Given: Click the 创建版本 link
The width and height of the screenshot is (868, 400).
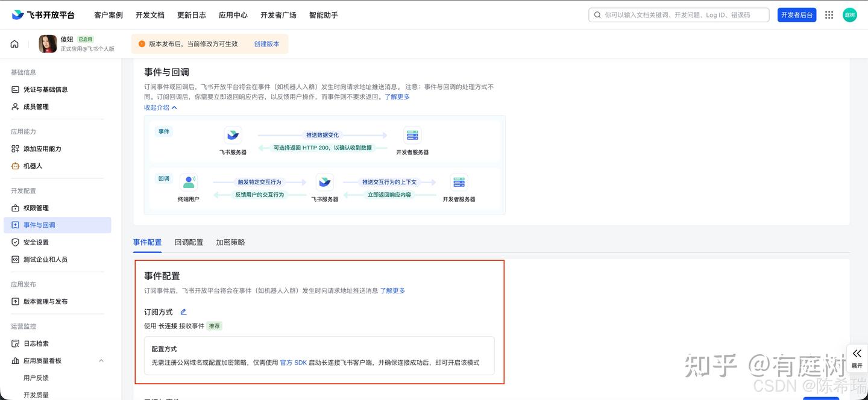Looking at the screenshot, I should click(266, 44).
